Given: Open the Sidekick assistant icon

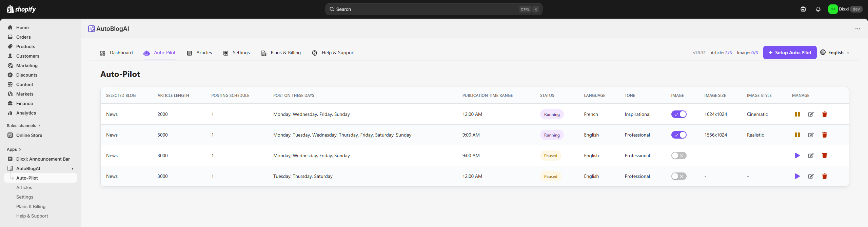Looking at the screenshot, I should [x=803, y=9].
